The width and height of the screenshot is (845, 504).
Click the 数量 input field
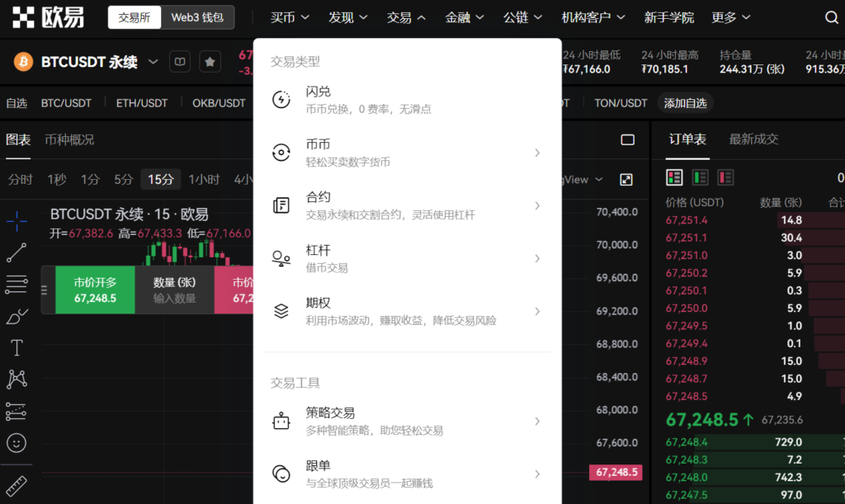pyautogui.click(x=174, y=290)
